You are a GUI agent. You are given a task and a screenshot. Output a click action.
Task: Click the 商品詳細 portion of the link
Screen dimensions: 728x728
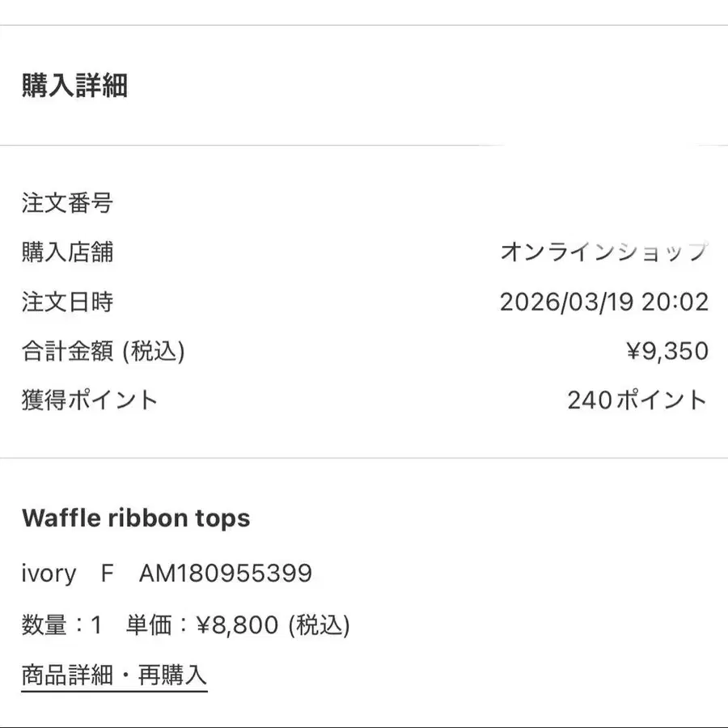click(67, 675)
